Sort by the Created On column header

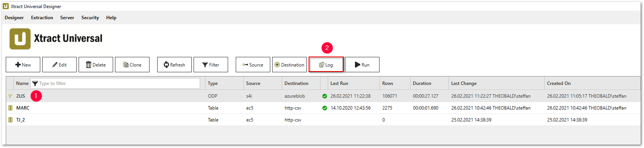(x=559, y=83)
